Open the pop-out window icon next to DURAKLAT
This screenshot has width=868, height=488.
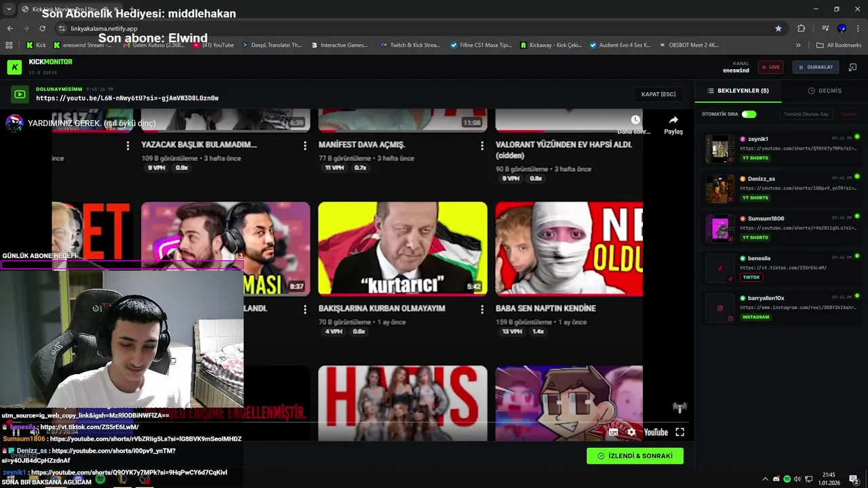(x=853, y=67)
